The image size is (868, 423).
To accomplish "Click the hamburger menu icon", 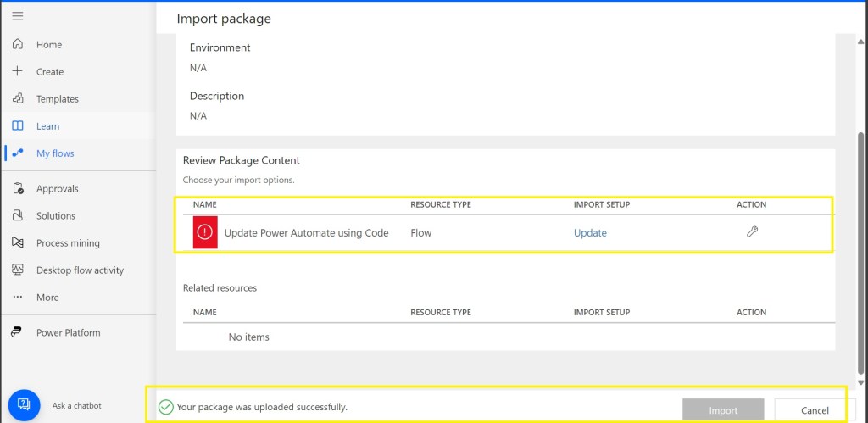I will click(18, 16).
